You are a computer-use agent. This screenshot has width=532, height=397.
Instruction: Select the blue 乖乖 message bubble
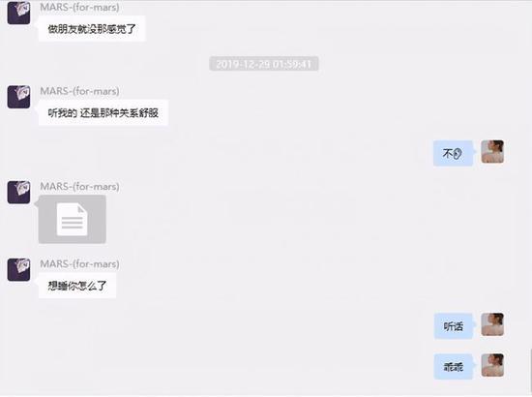(x=454, y=367)
